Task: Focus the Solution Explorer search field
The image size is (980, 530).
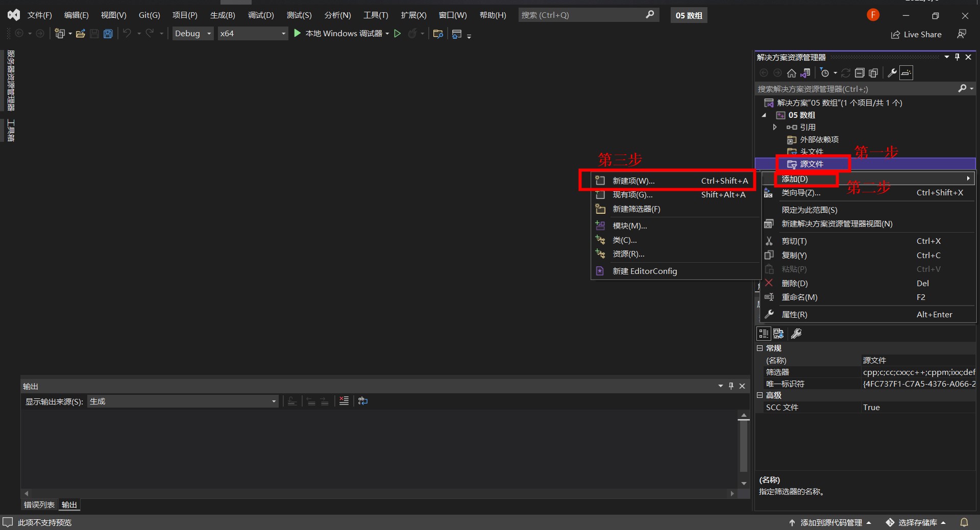Action: coord(857,89)
